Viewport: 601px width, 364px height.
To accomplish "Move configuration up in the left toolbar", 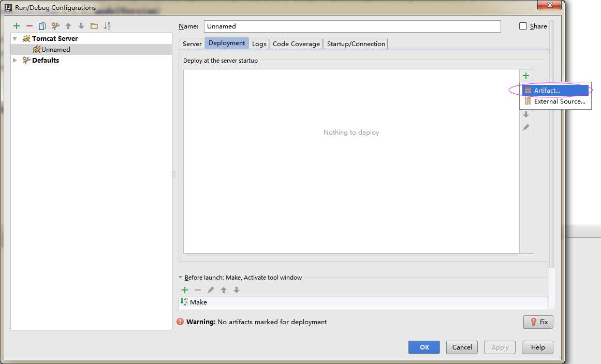I will [68, 26].
